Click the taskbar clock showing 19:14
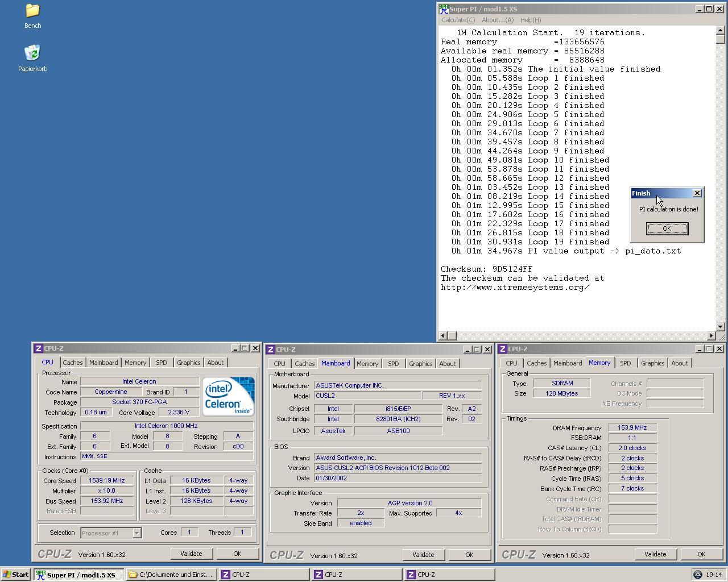Screen dimensions: 728x582 [714, 575]
